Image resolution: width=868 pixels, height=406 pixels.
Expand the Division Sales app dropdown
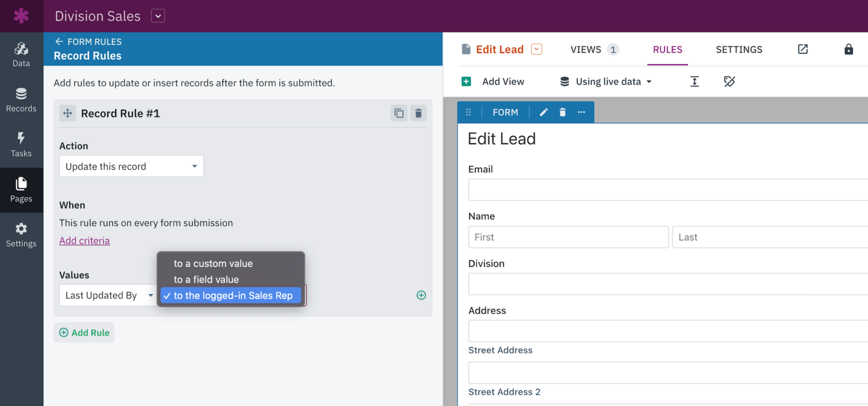pos(158,16)
